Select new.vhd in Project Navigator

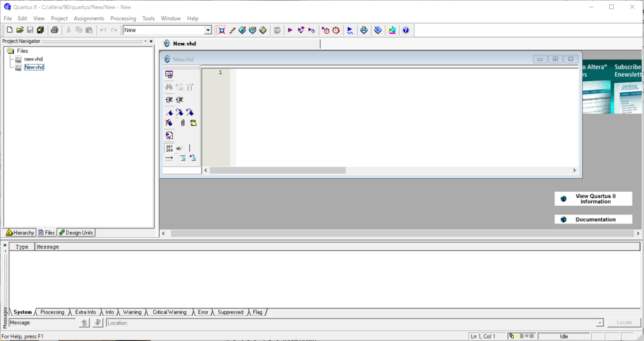33,59
